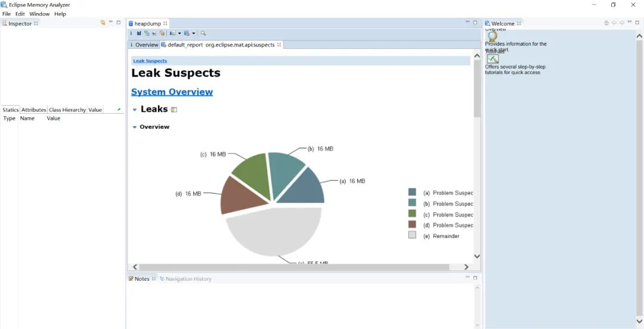Maximize the Inspector panel

(118, 23)
